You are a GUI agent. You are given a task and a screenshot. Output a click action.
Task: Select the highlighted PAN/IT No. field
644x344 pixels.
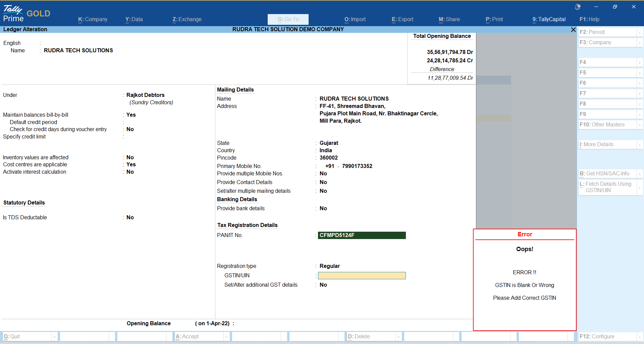click(x=362, y=235)
